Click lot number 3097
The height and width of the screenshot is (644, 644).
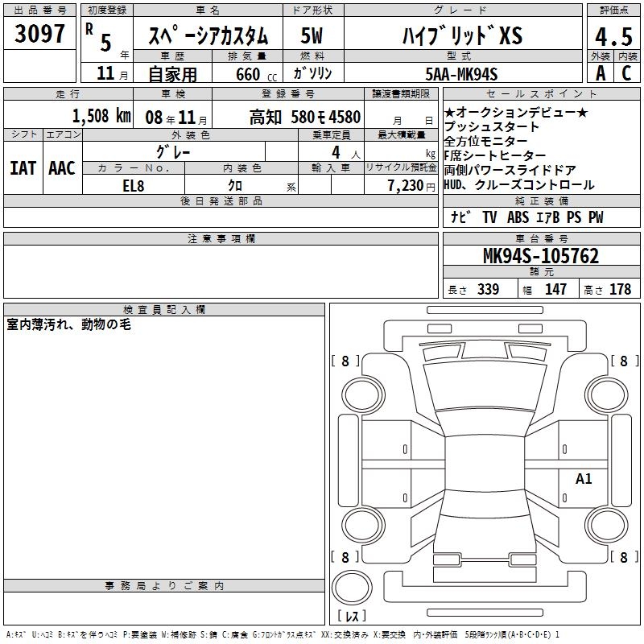click(39, 34)
